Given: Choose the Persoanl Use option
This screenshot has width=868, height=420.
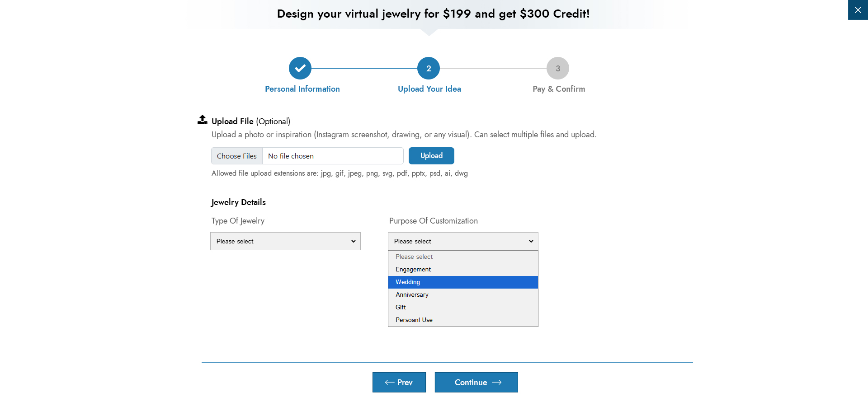Looking at the screenshot, I should pos(414,320).
